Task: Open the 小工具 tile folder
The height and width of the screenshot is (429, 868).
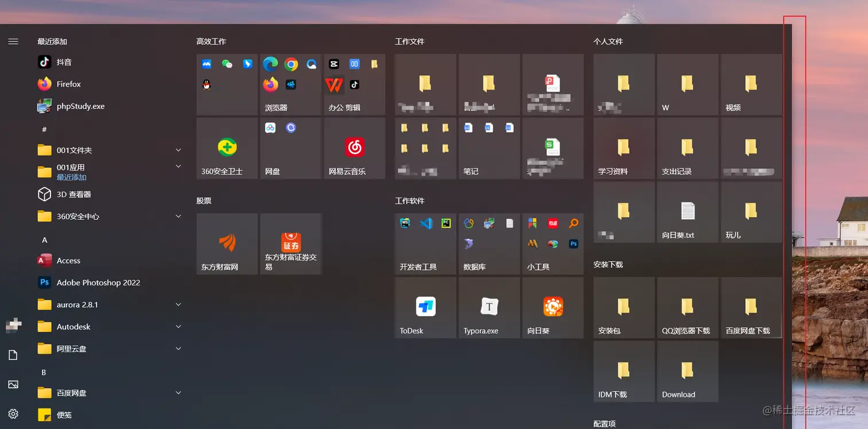Action: [x=553, y=244]
